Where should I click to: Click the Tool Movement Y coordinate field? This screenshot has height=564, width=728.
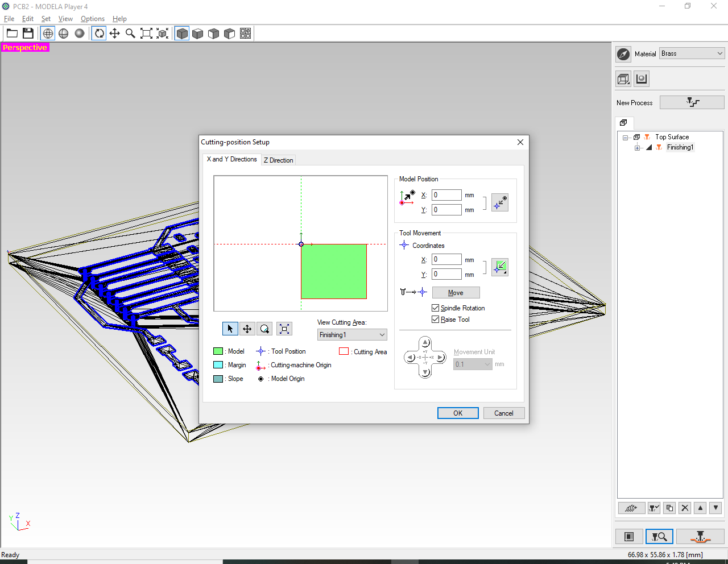pos(446,274)
